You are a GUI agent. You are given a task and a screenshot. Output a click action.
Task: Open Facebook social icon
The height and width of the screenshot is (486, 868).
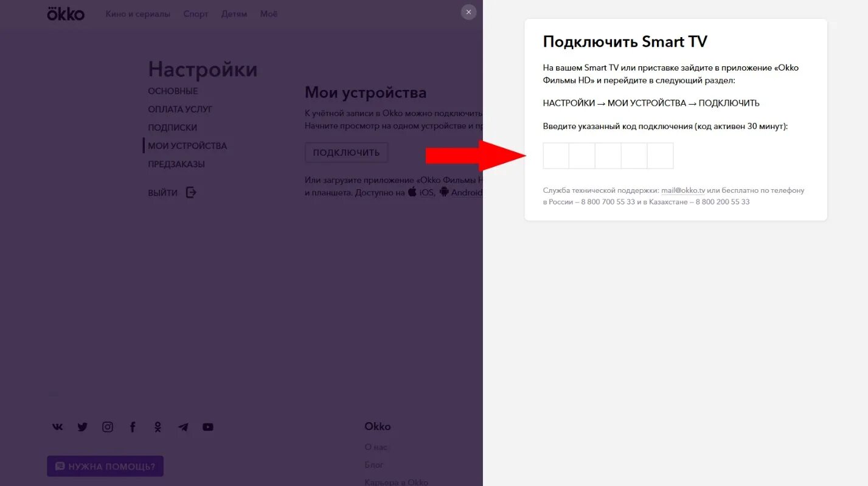pos(133,427)
